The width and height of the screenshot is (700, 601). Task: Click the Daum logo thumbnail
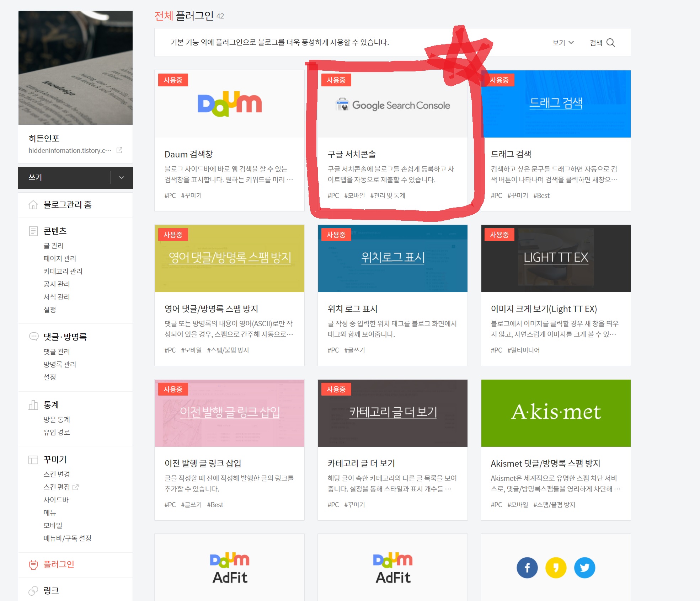click(230, 104)
